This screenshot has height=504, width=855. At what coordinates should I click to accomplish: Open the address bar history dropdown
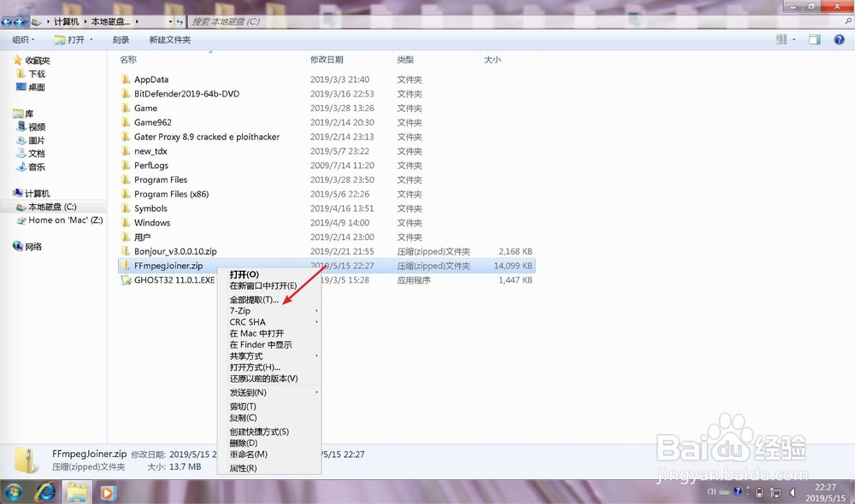(170, 22)
